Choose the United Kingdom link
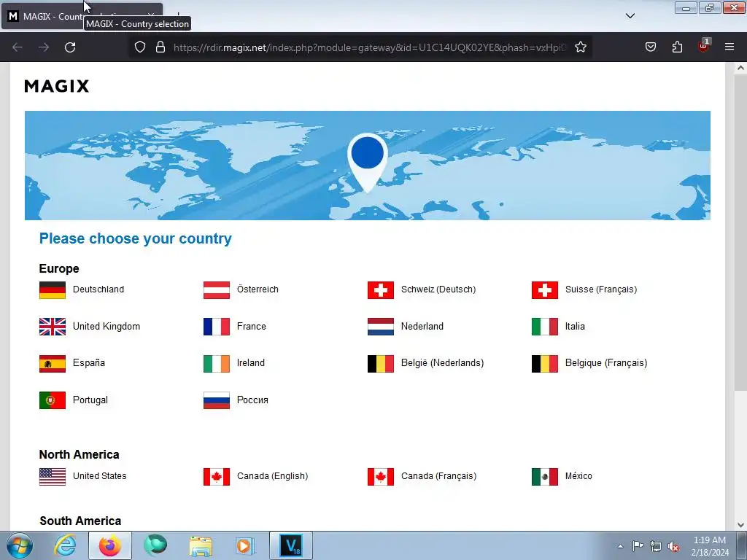This screenshot has height=560, width=747. tap(107, 326)
